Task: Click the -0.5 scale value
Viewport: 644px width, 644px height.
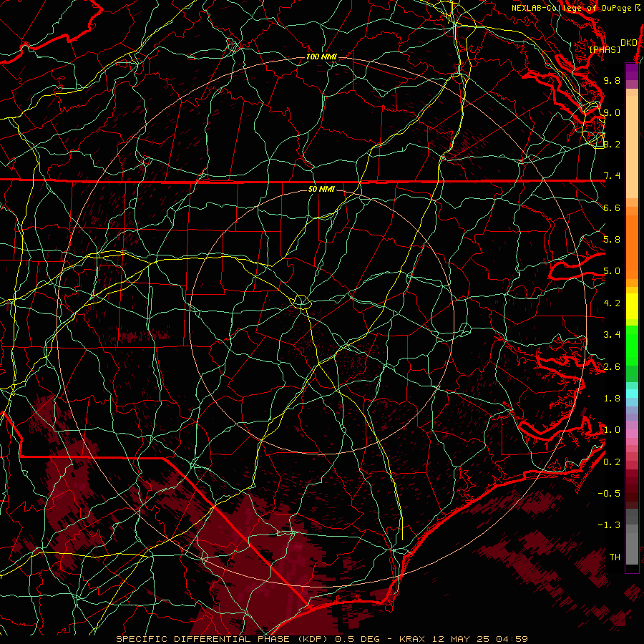Action: coord(609,494)
